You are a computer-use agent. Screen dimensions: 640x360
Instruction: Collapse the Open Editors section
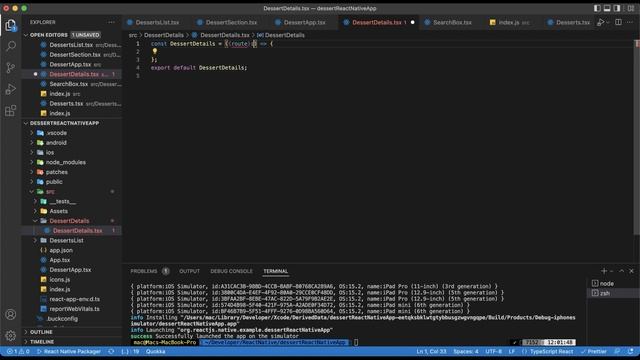[x=26, y=35]
